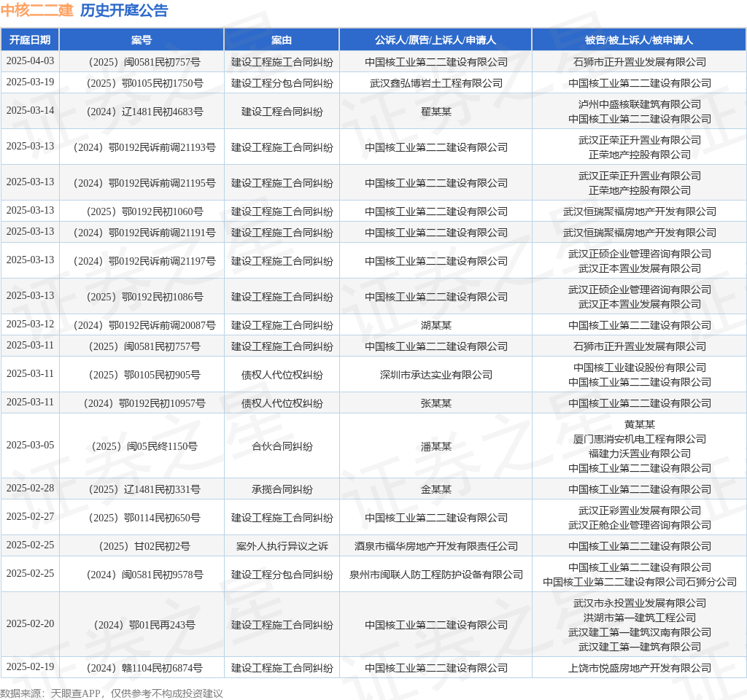Select date cell 2025-02-20

(30, 624)
